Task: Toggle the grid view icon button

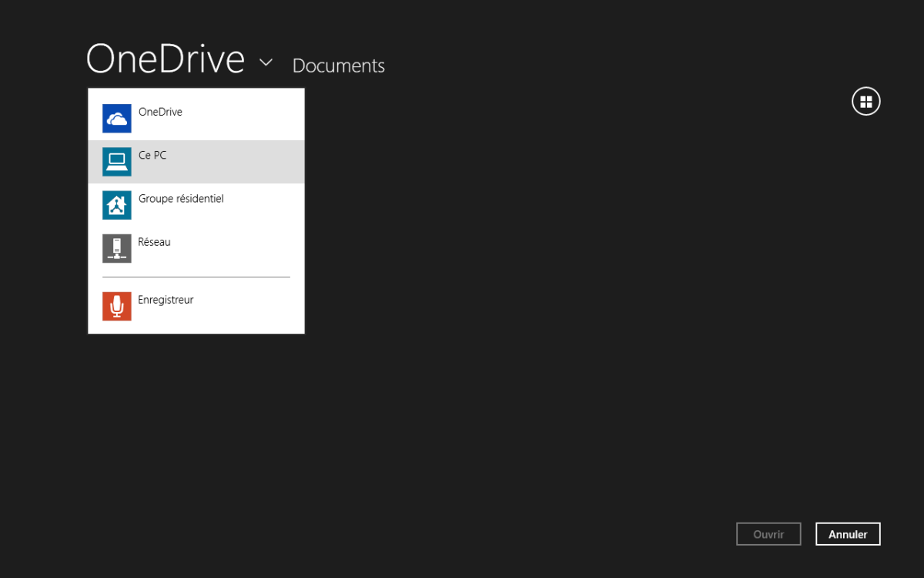Action: (x=865, y=101)
